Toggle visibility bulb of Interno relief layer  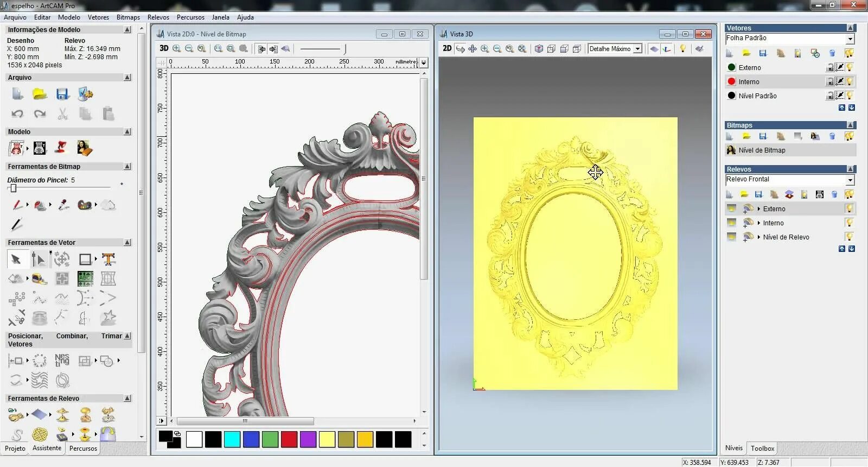pyautogui.click(x=849, y=223)
